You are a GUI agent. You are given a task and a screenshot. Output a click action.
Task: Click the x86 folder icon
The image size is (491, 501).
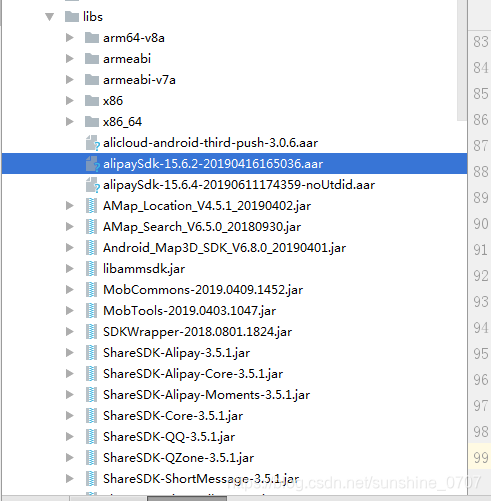[x=92, y=101]
